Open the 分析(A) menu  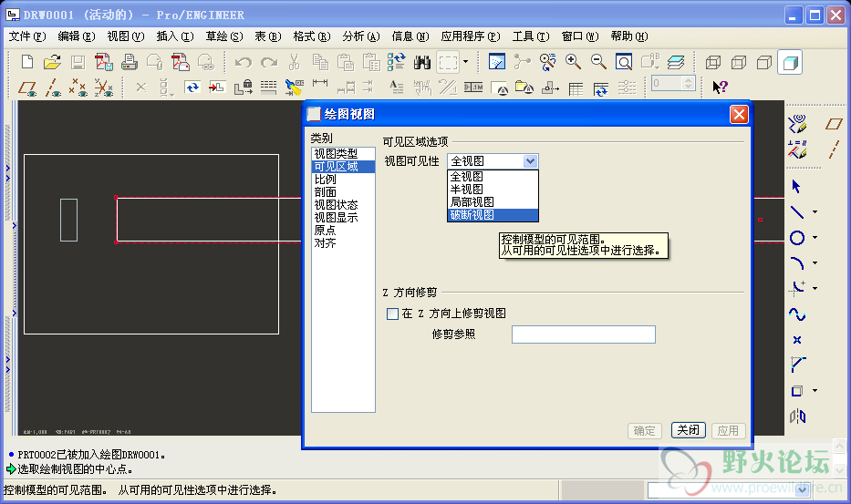pyautogui.click(x=361, y=36)
